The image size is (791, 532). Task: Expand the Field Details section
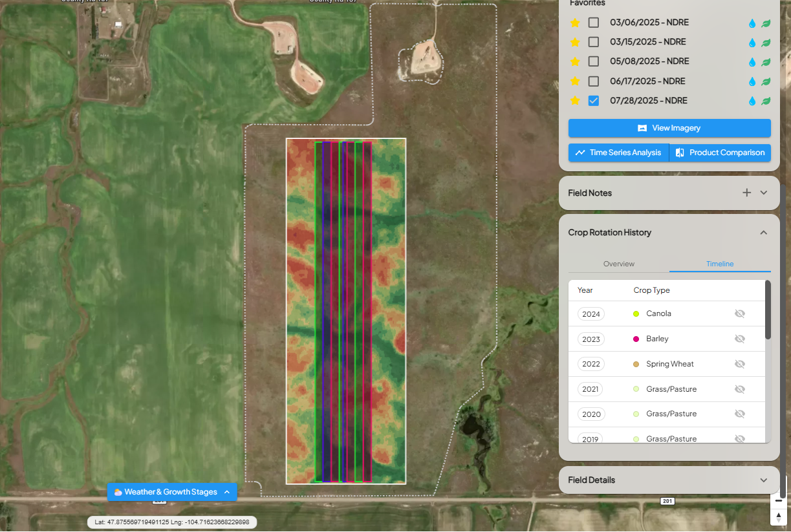click(764, 480)
